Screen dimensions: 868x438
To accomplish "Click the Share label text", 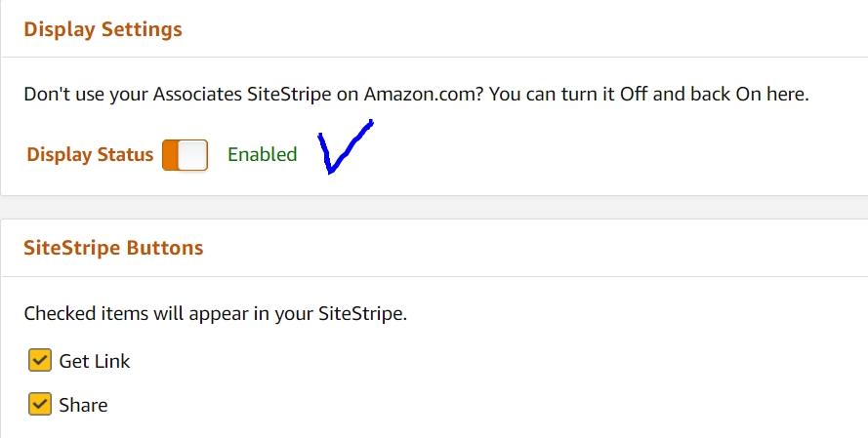I will [84, 406].
